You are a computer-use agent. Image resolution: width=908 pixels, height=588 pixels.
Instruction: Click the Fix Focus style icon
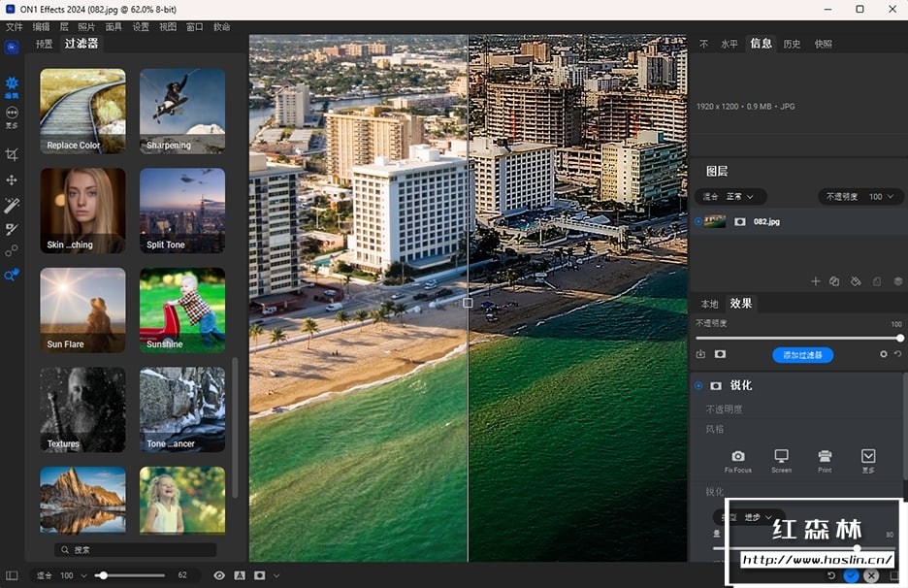coord(737,456)
